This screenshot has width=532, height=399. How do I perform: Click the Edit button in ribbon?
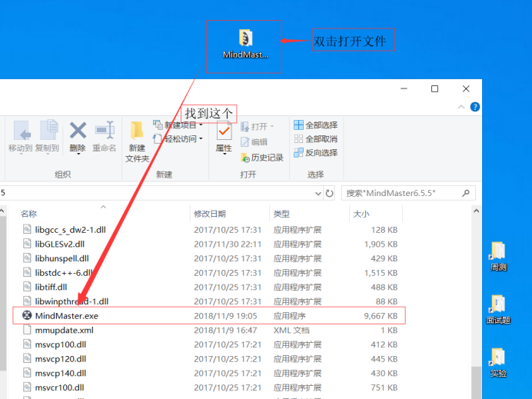[254, 141]
